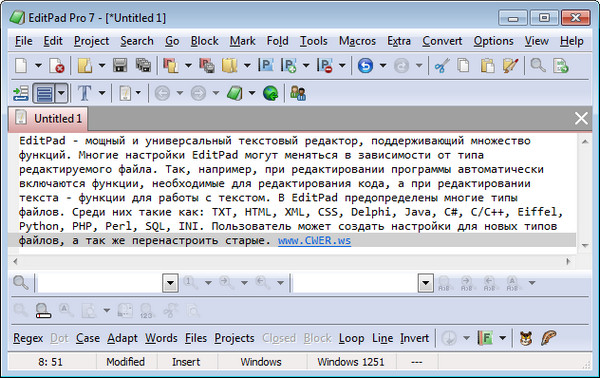The image size is (600, 378).
Task: Expand the Undo dropdown arrow
Action: pyautogui.click(x=383, y=65)
